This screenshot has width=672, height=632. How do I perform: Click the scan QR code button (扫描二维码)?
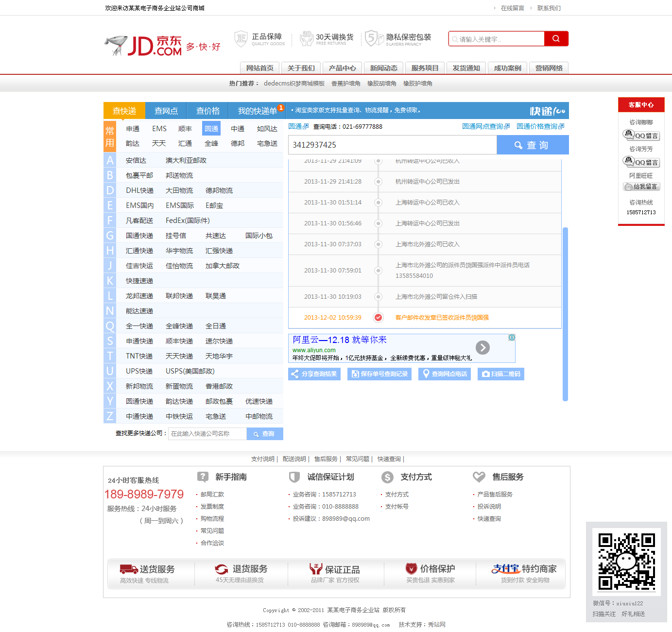pyautogui.click(x=500, y=374)
